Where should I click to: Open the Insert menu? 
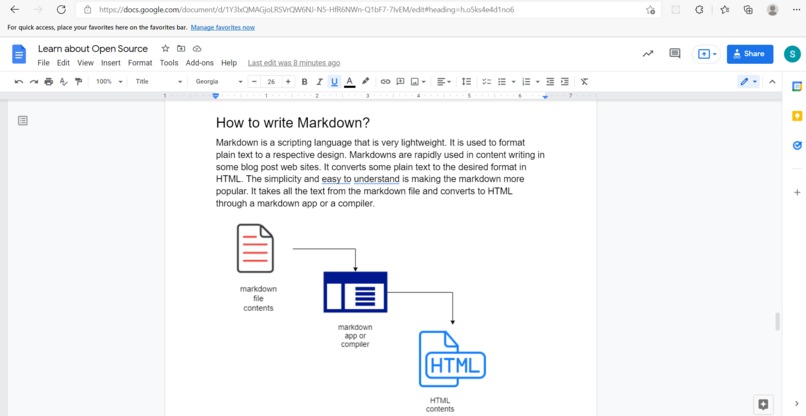click(111, 63)
